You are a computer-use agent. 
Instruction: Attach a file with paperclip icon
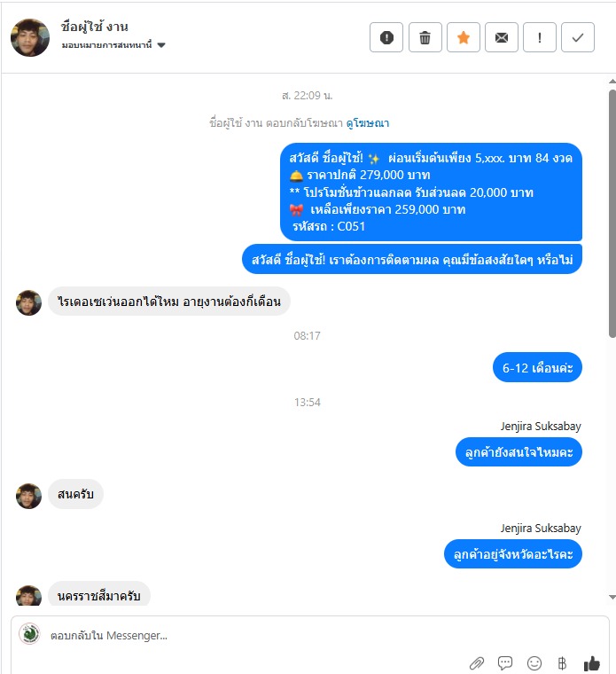tap(476, 662)
